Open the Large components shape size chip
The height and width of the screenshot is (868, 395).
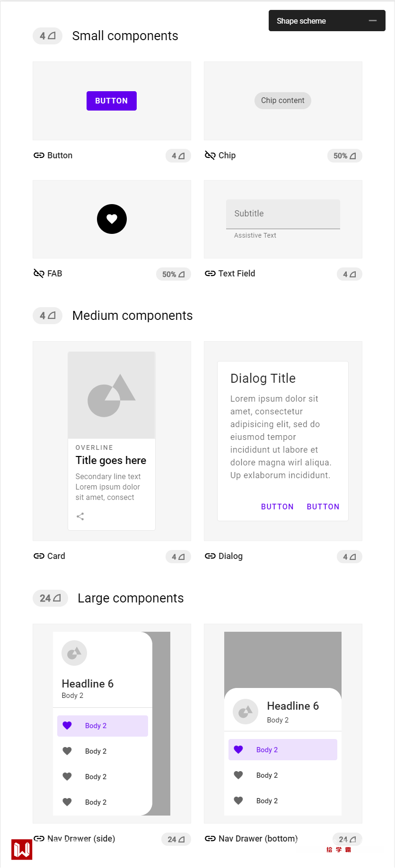(50, 598)
